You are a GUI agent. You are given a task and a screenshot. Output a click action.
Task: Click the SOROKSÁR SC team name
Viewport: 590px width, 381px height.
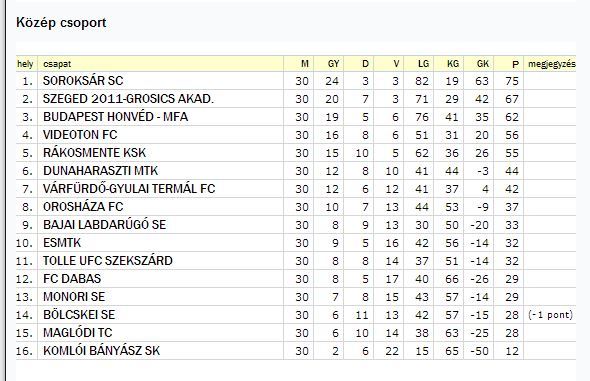83,81
